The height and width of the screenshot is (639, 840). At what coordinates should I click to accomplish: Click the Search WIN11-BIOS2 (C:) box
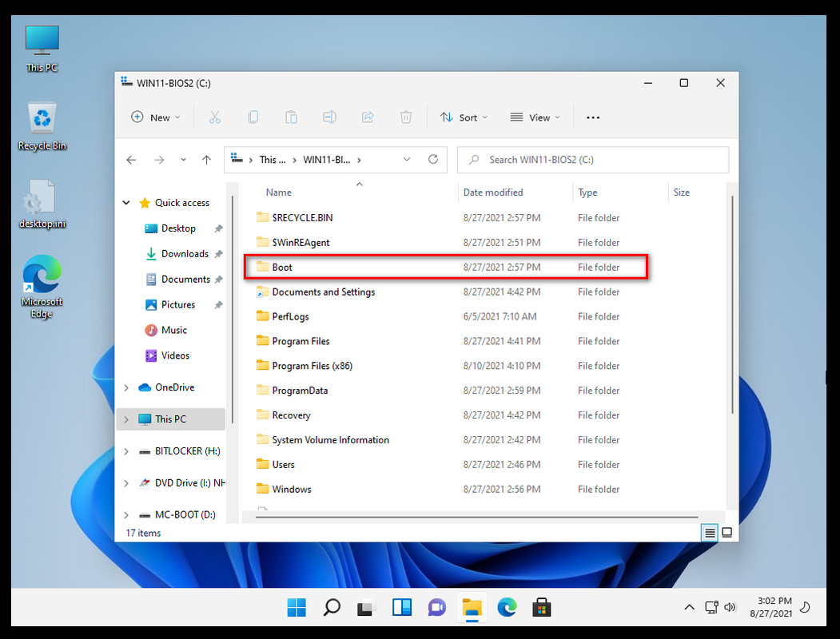tap(593, 160)
